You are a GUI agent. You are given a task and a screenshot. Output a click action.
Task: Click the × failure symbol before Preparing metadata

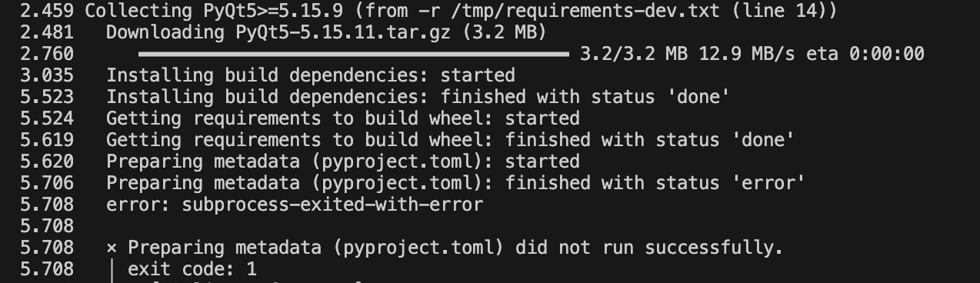(112, 248)
